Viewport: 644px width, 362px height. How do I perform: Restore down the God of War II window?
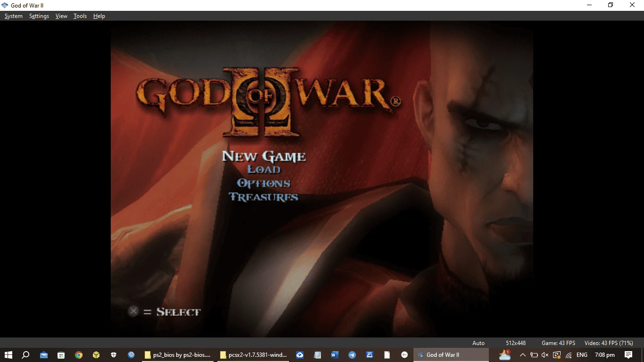tap(611, 5)
